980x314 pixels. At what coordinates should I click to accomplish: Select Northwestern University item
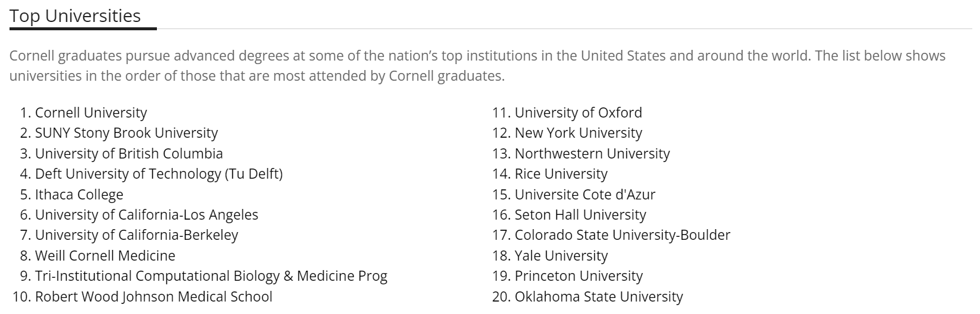[592, 154]
